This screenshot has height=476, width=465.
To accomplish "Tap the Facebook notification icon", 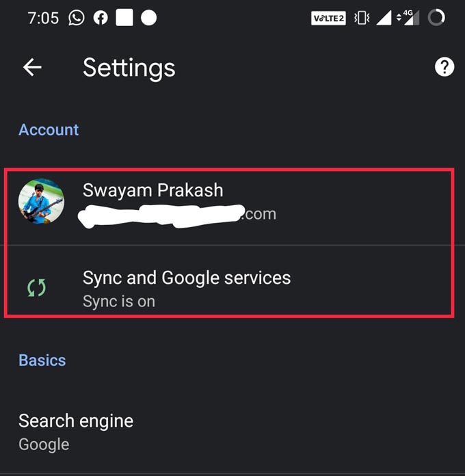I will (x=101, y=18).
